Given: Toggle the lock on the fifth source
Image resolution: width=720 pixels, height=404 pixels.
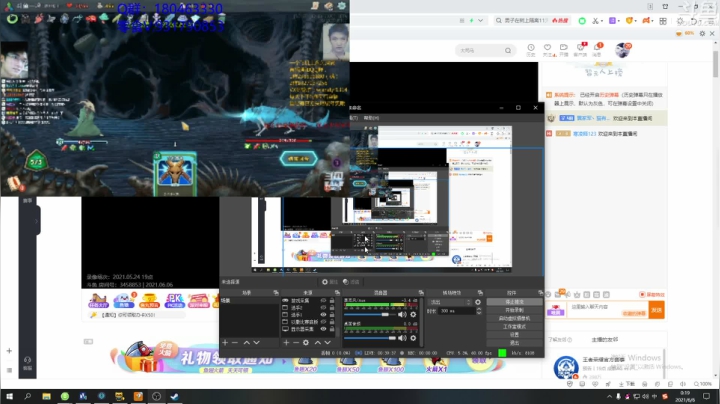Looking at the screenshot, I should [x=332, y=329].
